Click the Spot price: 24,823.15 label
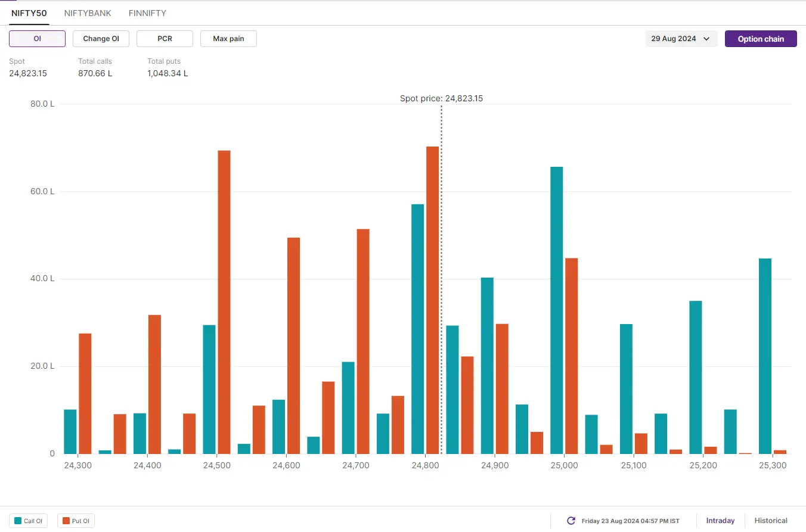The image size is (806, 532). tap(441, 99)
